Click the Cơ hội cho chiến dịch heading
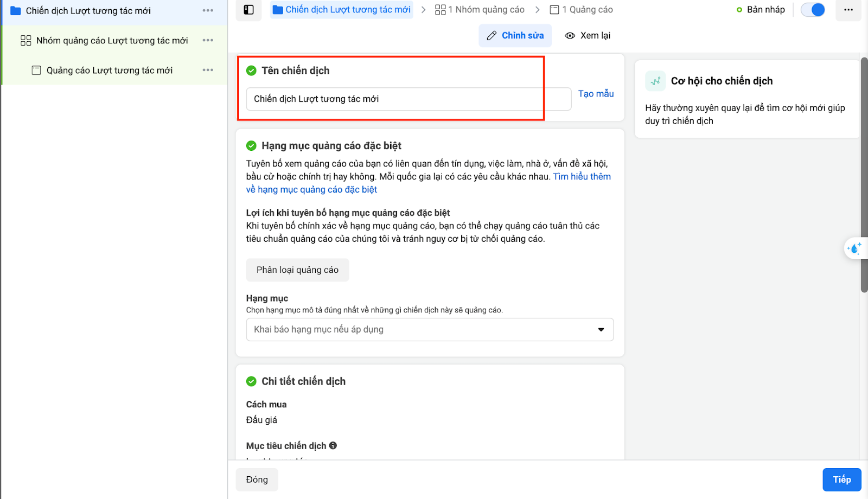 (x=722, y=81)
